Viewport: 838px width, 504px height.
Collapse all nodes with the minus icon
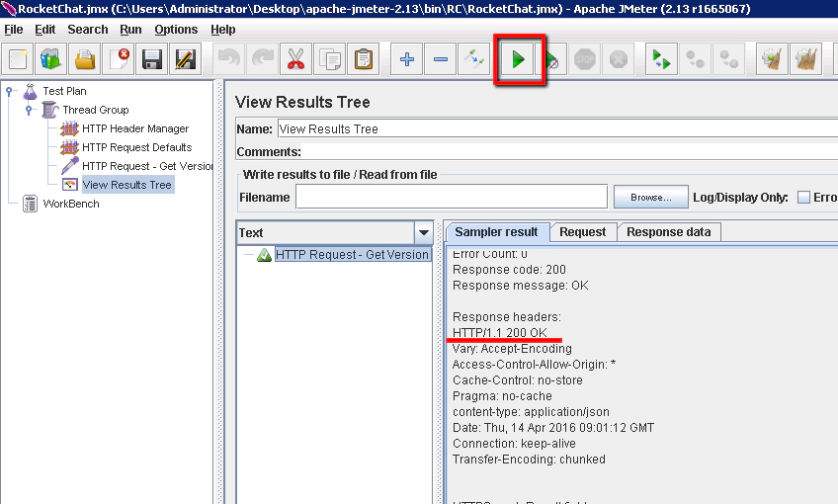click(441, 58)
